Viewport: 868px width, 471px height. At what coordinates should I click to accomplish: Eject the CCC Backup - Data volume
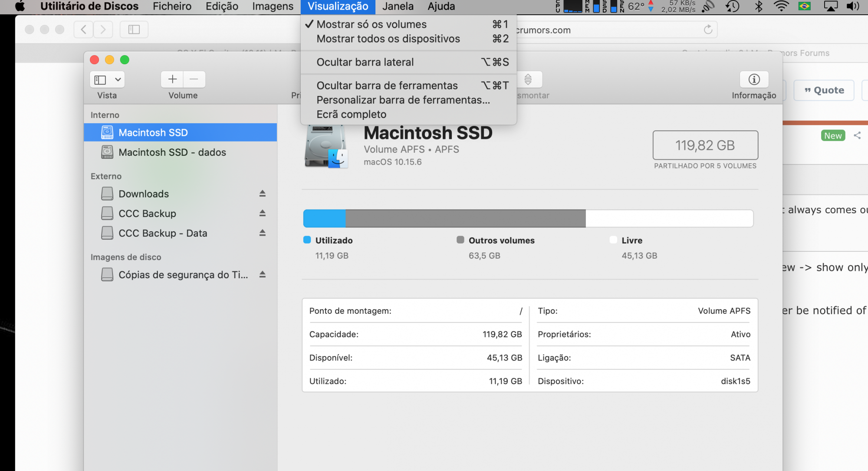[262, 233]
